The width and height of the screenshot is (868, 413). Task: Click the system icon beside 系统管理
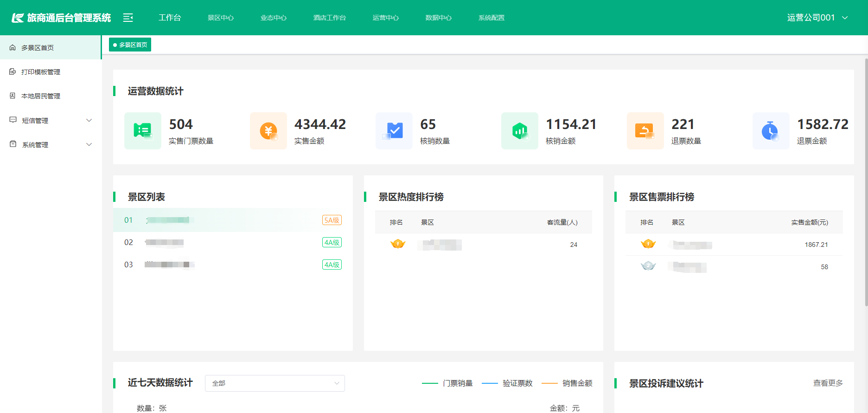tap(13, 144)
